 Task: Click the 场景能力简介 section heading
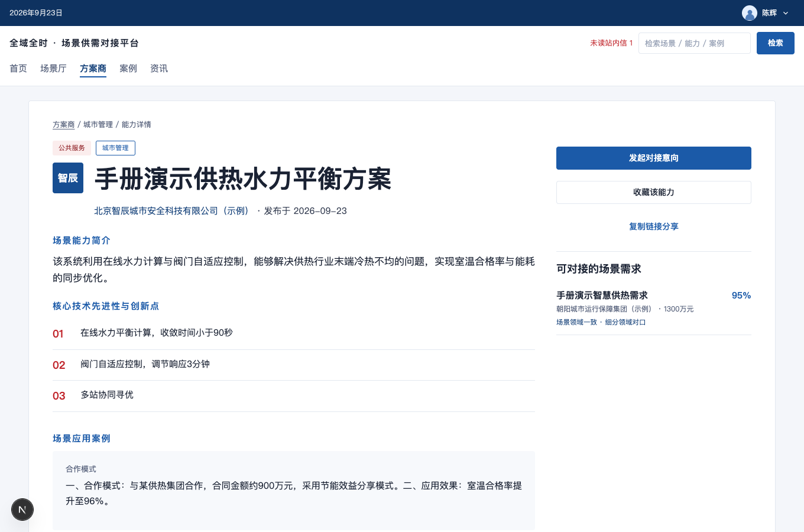82,241
